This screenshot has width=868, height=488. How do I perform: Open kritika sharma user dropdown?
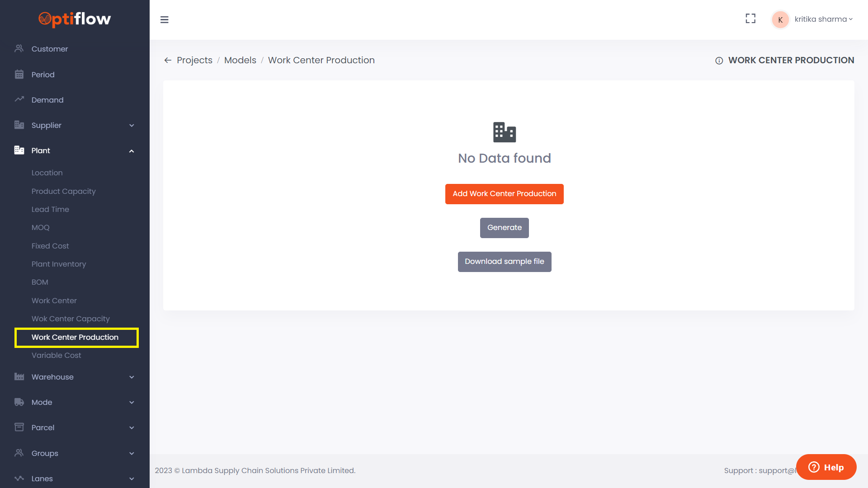[823, 19]
